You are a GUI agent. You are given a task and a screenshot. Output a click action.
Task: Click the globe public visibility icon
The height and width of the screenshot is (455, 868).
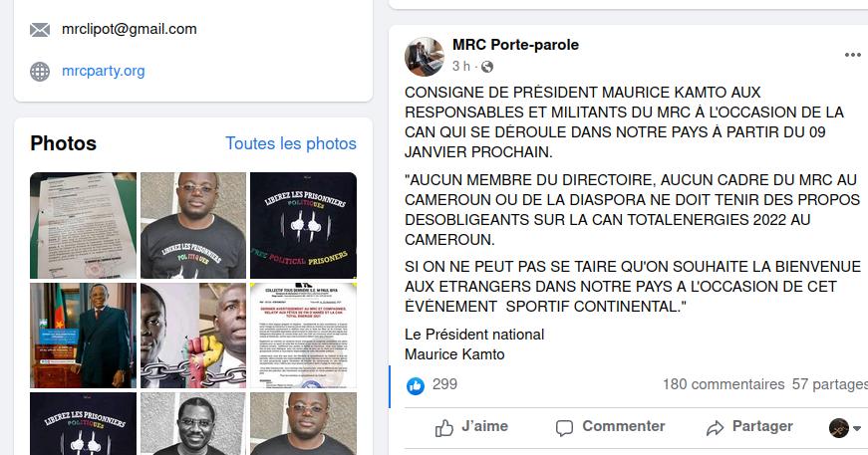(x=487, y=67)
